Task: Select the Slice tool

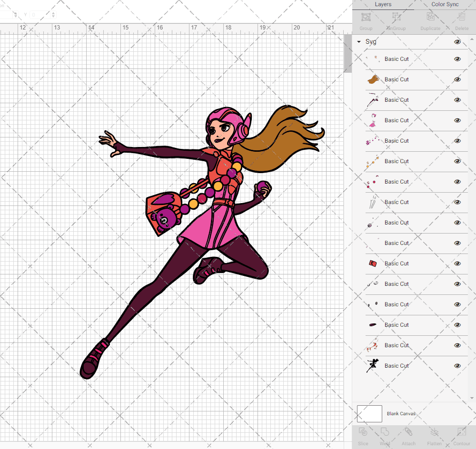Action: [363, 431]
